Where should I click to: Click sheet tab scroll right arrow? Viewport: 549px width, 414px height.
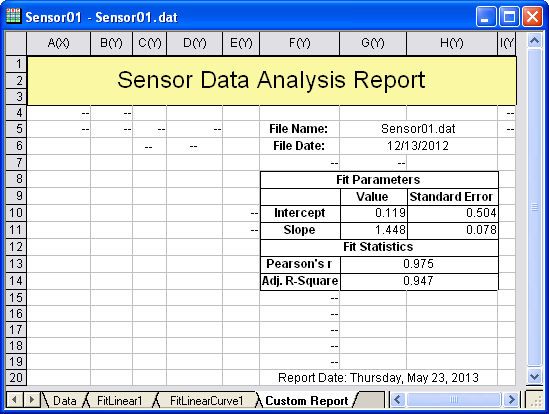point(32,400)
